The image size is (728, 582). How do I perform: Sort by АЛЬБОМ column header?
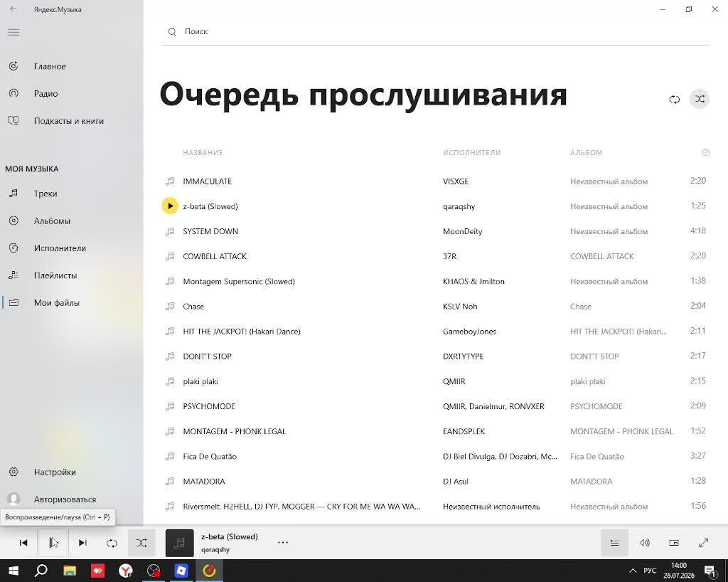[x=586, y=152]
